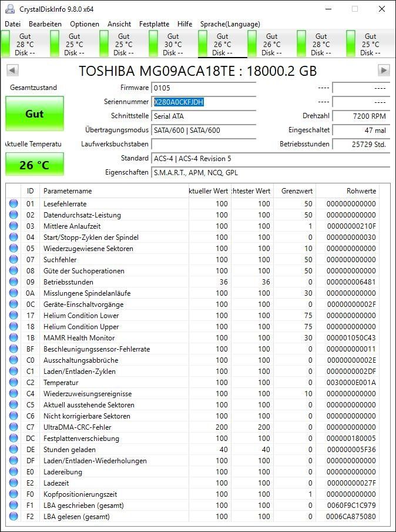Click the Rohwerte column header
Image resolution: width=396 pixels, height=532 pixels.
click(347, 191)
